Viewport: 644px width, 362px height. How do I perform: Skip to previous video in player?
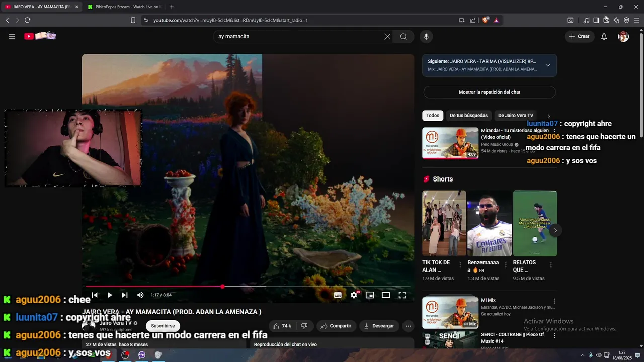pyautogui.click(x=95, y=295)
